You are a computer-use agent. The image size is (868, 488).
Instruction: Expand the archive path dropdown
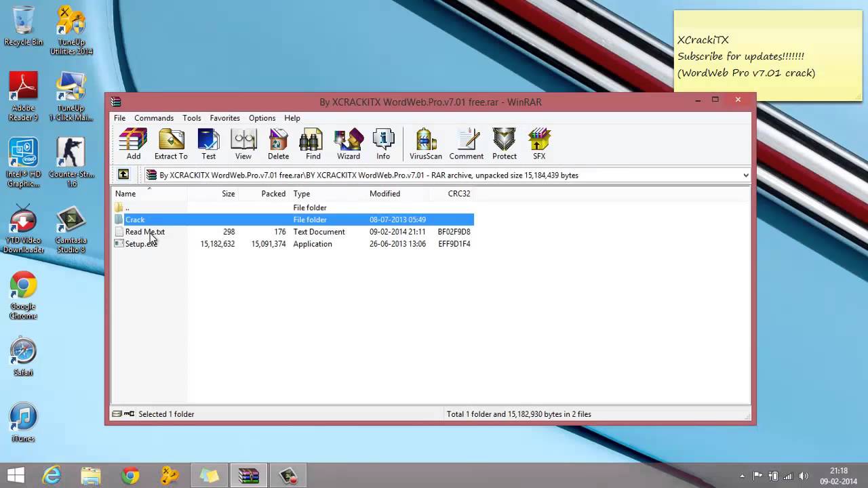(745, 175)
